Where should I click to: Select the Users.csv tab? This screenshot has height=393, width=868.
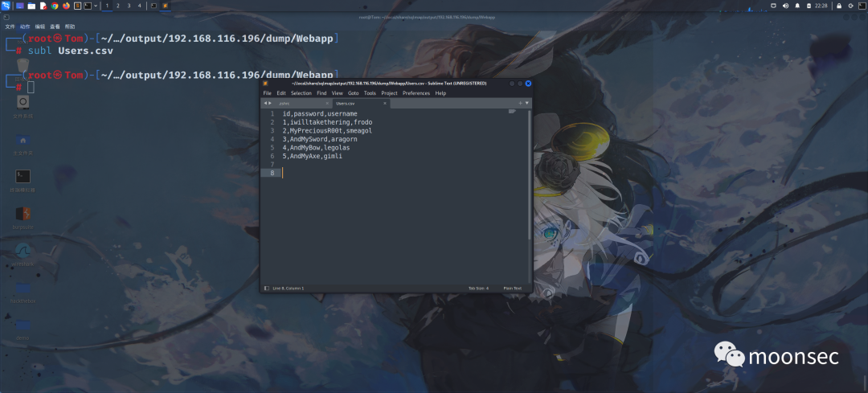coord(361,104)
